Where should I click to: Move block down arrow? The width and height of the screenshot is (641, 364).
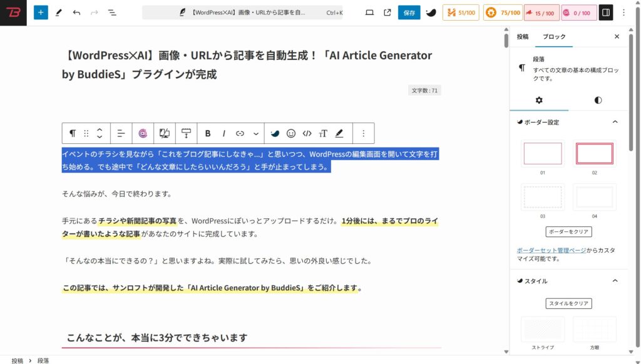(x=100, y=137)
